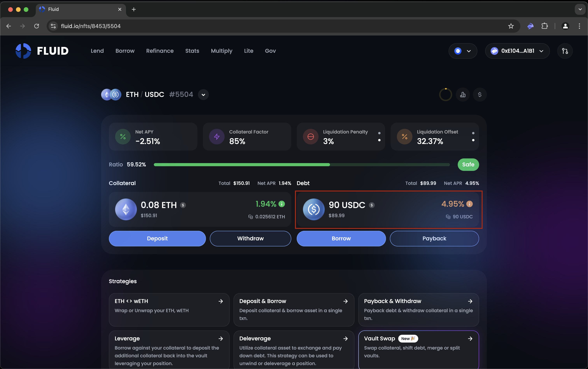Click site info icon in address bar

53,26
